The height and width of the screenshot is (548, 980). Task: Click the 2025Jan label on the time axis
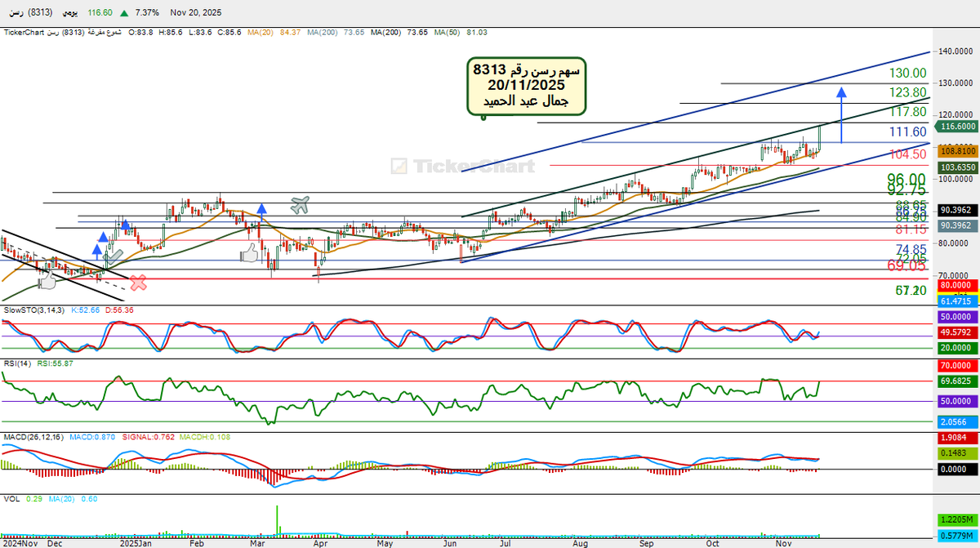click(x=136, y=542)
